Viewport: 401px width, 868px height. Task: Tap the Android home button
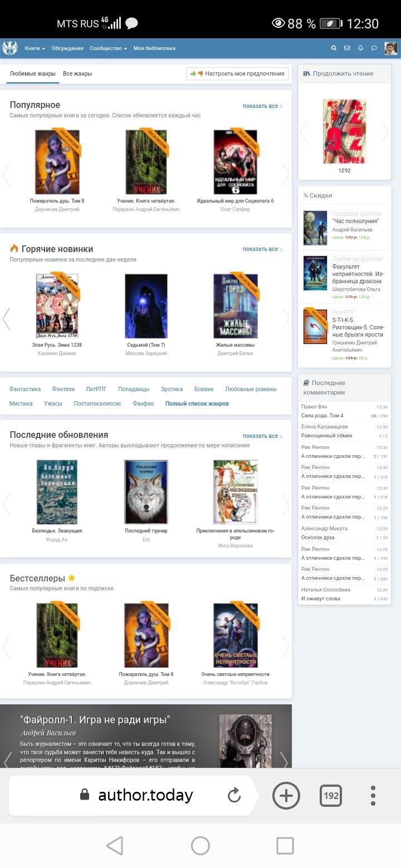tap(200, 846)
